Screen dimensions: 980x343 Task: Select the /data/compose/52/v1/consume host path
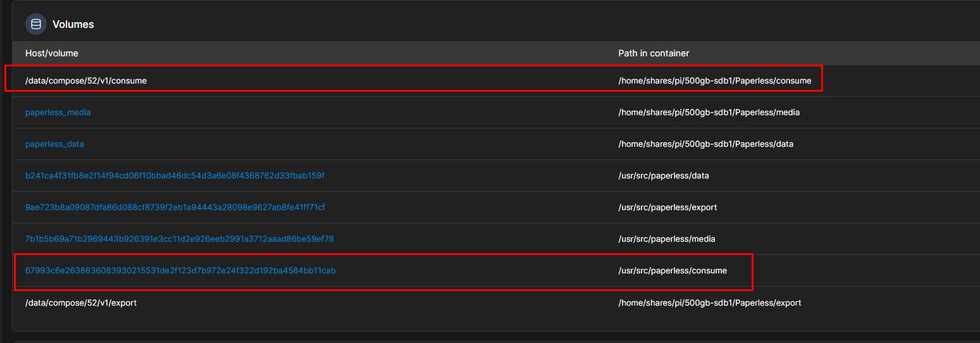coord(86,80)
